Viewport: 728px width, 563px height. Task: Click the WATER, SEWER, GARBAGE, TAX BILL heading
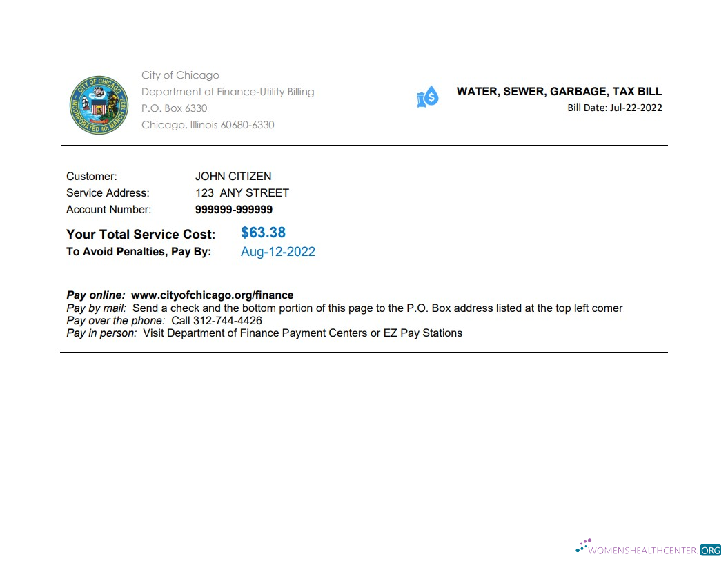pyautogui.click(x=559, y=90)
